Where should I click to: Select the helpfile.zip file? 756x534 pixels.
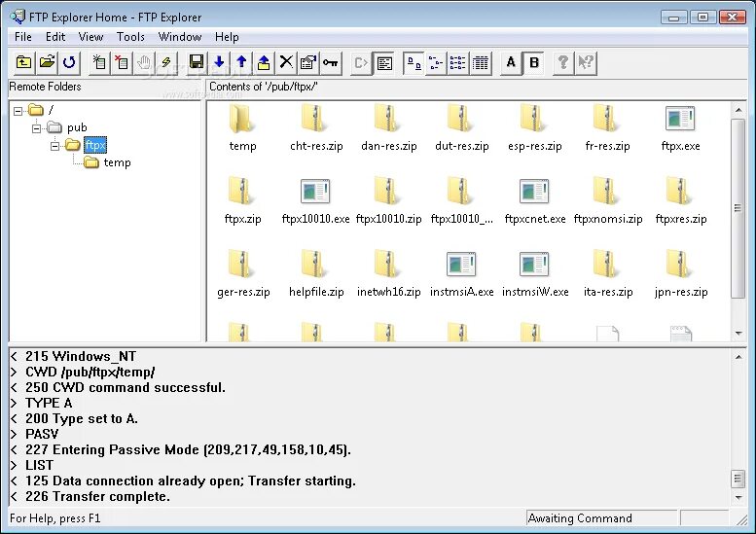pyautogui.click(x=316, y=274)
